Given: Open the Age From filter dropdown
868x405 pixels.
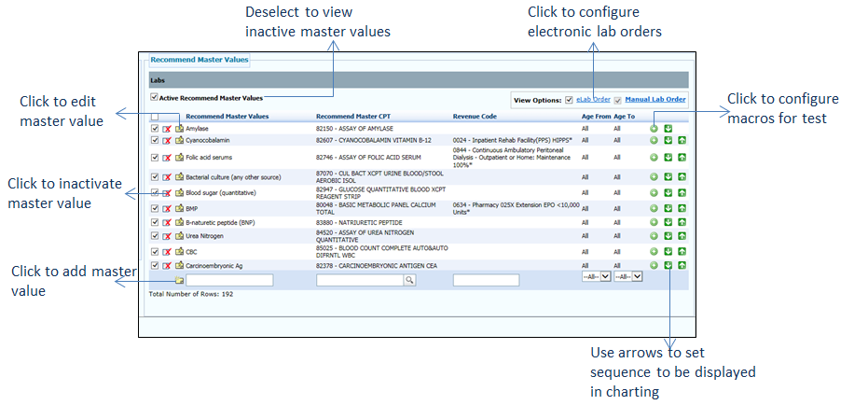Looking at the screenshot, I should (595, 277).
